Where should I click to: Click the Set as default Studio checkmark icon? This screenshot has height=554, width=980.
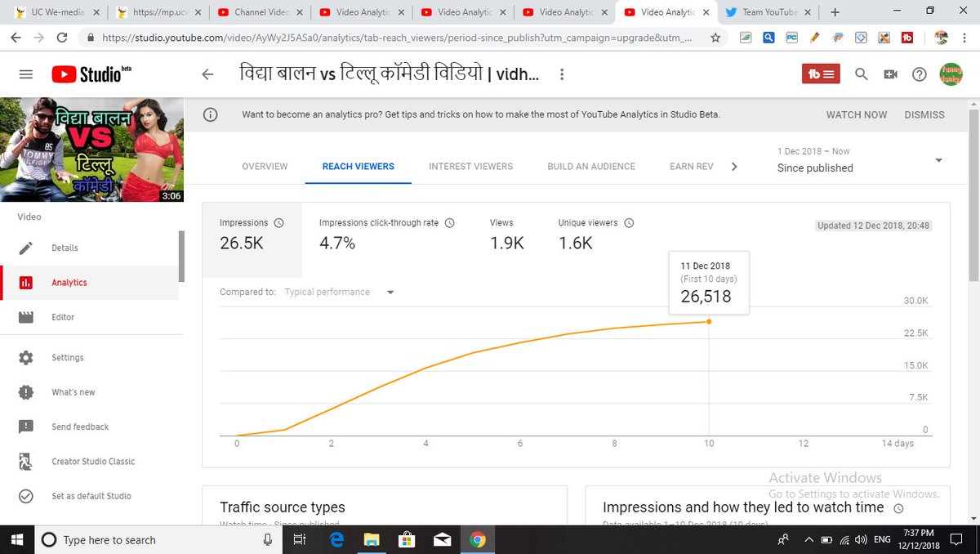pyautogui.click(x=26, y=496)
